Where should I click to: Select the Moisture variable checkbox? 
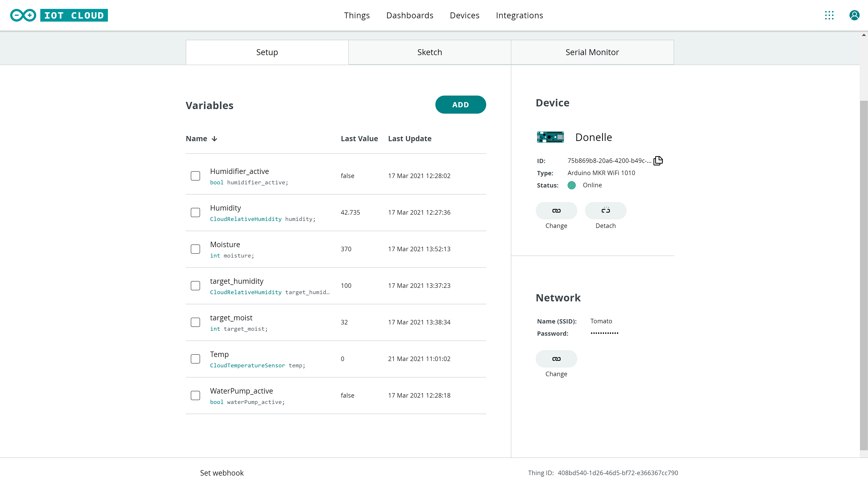(196, 249)
